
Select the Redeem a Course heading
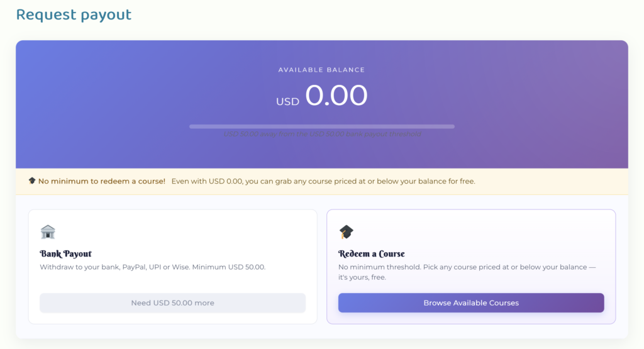371,254
